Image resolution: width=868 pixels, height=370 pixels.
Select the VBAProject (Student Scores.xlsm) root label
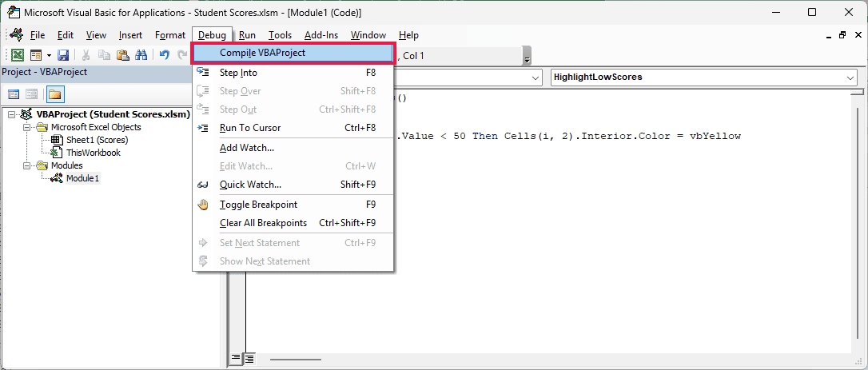point(113,114)
